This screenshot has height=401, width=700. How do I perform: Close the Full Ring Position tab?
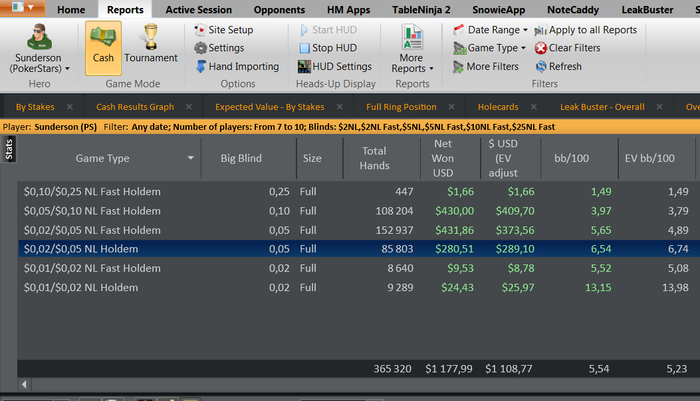pyautogui.click(x=451, y=107)
